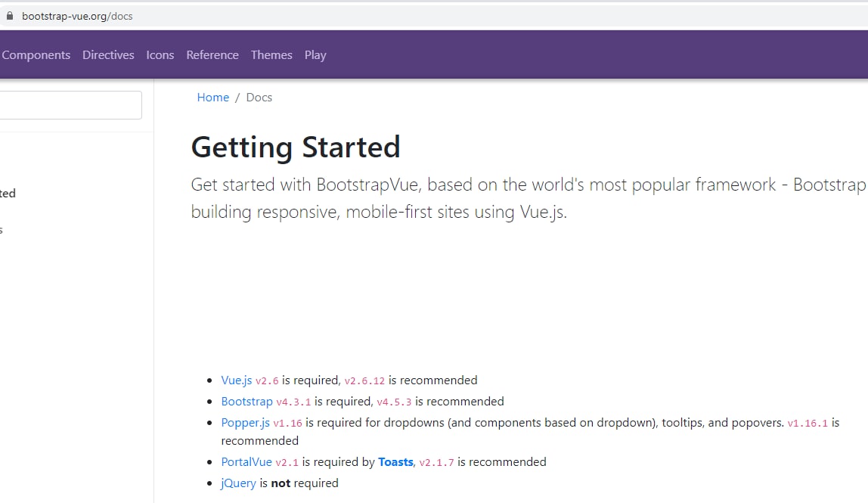Open the Icons nav item
The width and height of the screenshot is (868, 503).
click(x=160, y=55)
